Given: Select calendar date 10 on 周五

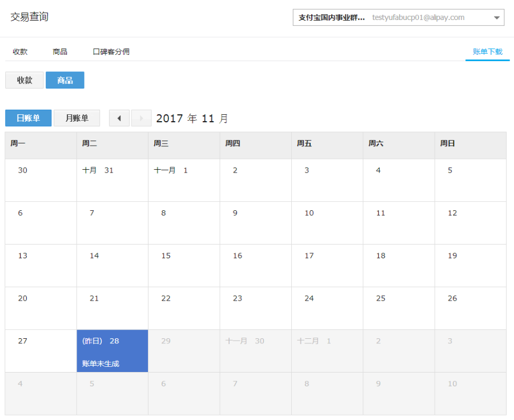Looking at the screenshot, I should click(327, 223).
